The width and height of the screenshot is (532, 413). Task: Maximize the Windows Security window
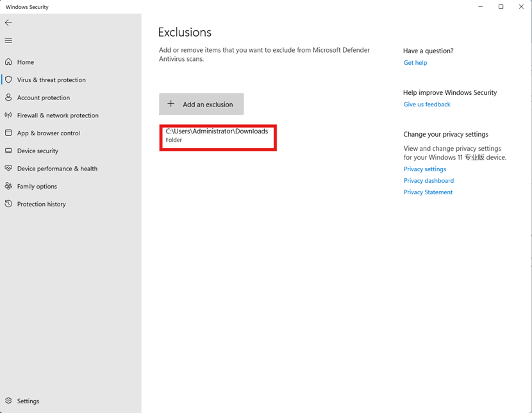501,7
